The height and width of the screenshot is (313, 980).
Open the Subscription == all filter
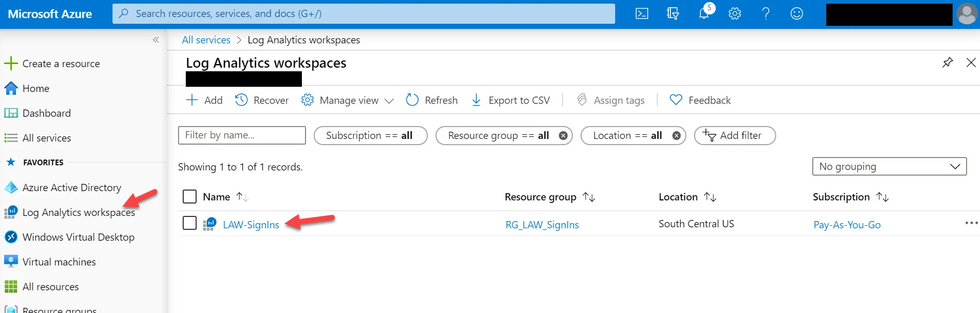[371, 135]
